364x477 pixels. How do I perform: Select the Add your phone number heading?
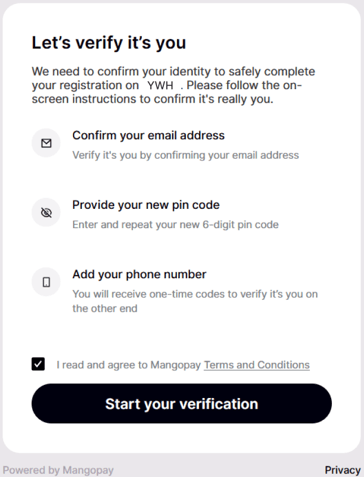(139, 274)
